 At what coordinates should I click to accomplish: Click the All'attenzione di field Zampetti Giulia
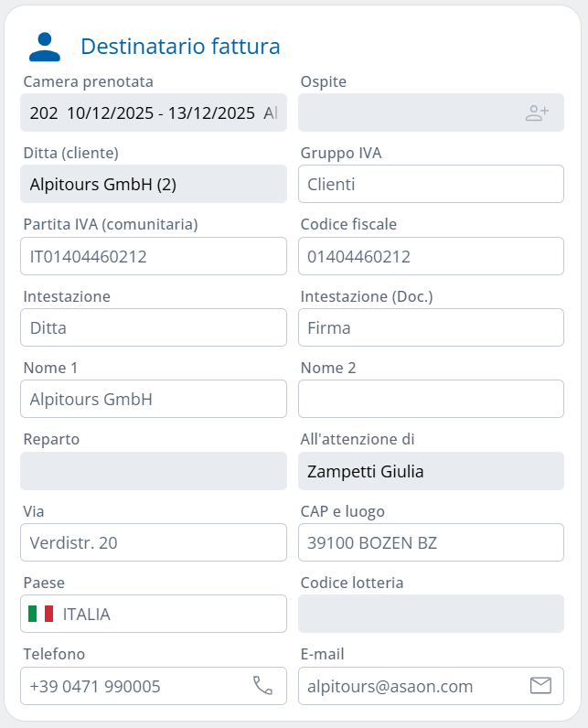(431, 472)
